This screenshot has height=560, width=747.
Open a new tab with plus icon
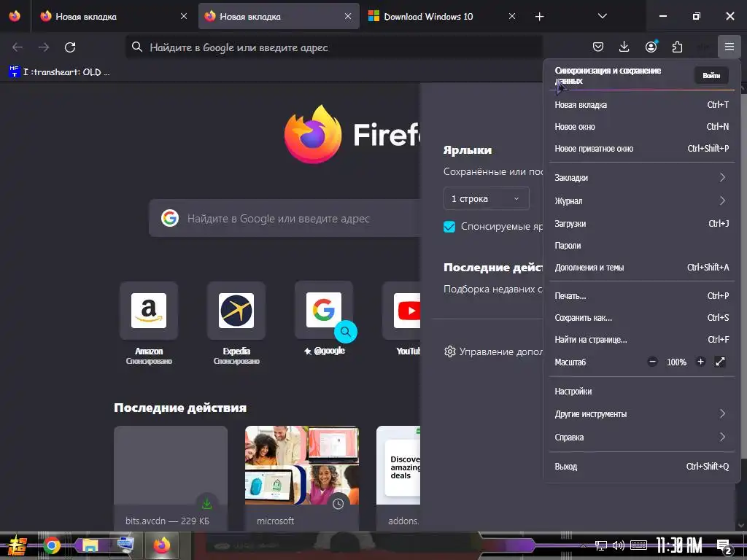coord(539,17)
